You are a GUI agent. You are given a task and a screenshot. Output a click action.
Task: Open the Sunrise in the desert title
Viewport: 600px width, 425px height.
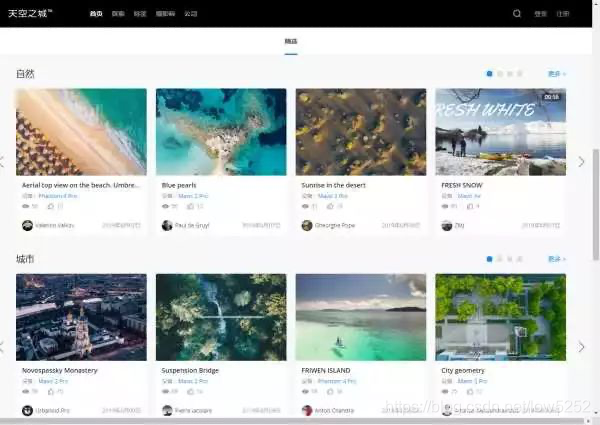[333, 185]
